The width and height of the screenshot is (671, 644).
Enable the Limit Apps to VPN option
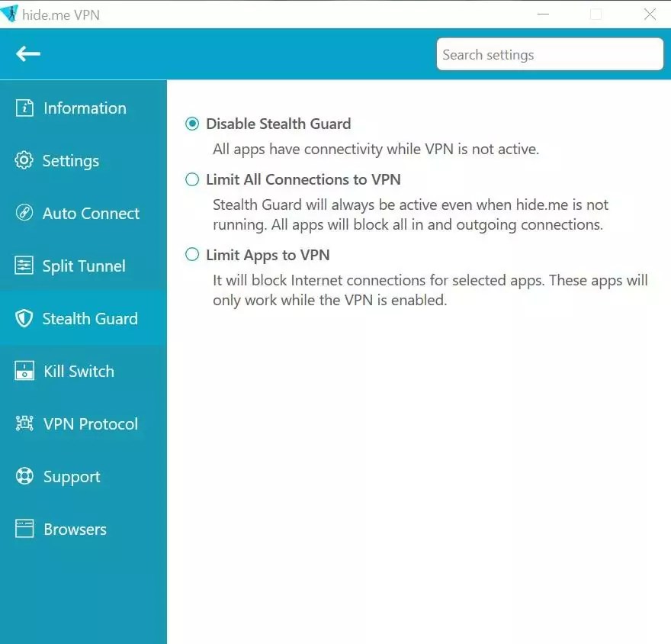click(x=191, y=254)
